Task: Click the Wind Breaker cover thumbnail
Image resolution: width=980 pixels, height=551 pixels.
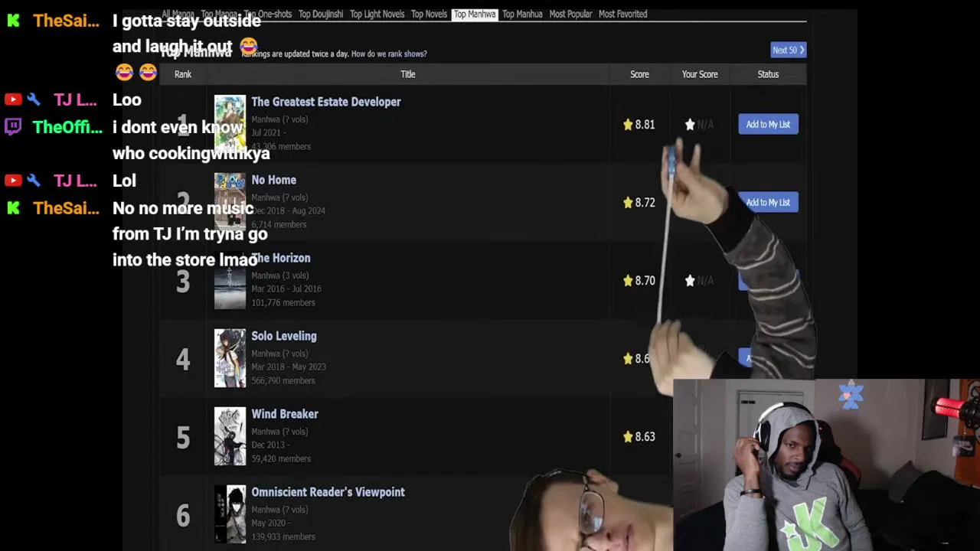Action: (230, 436)
